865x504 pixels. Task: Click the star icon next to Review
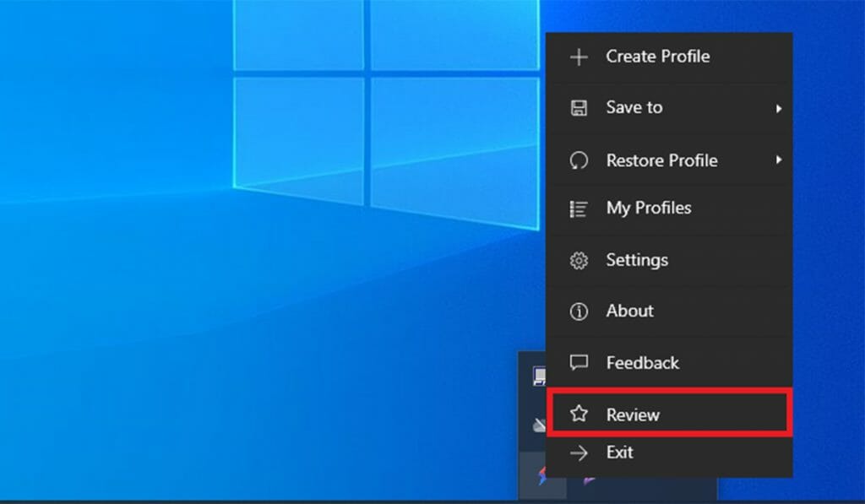pyautogui.click(x=579, y=414)
